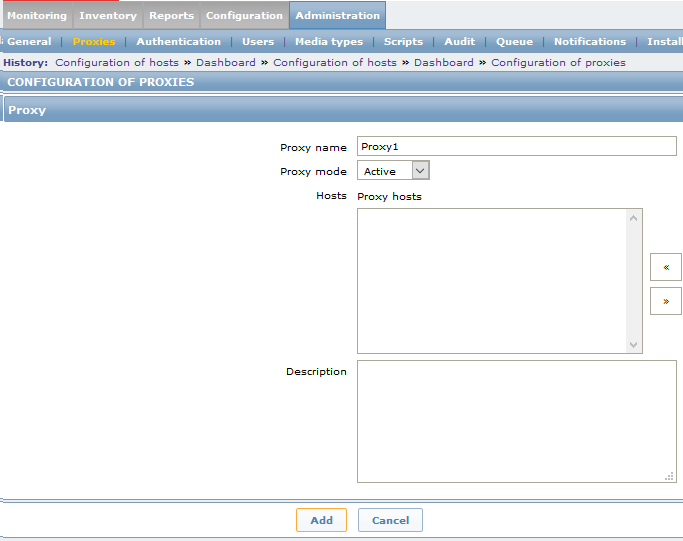Image resolution: width=683 pixels, height=541 pixels.
Task: Move hosts right with » button
Action: coord(666,301)
